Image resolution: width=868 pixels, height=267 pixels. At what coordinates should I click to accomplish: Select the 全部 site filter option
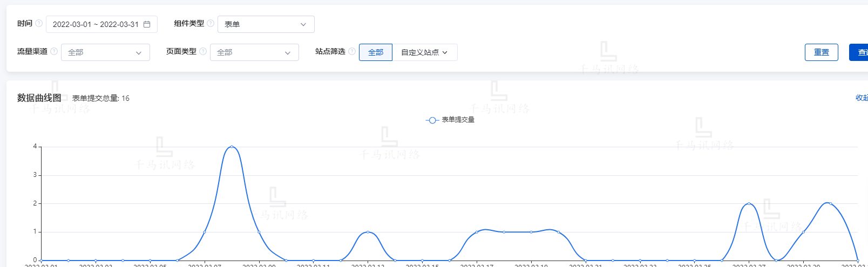click(376, 52)
